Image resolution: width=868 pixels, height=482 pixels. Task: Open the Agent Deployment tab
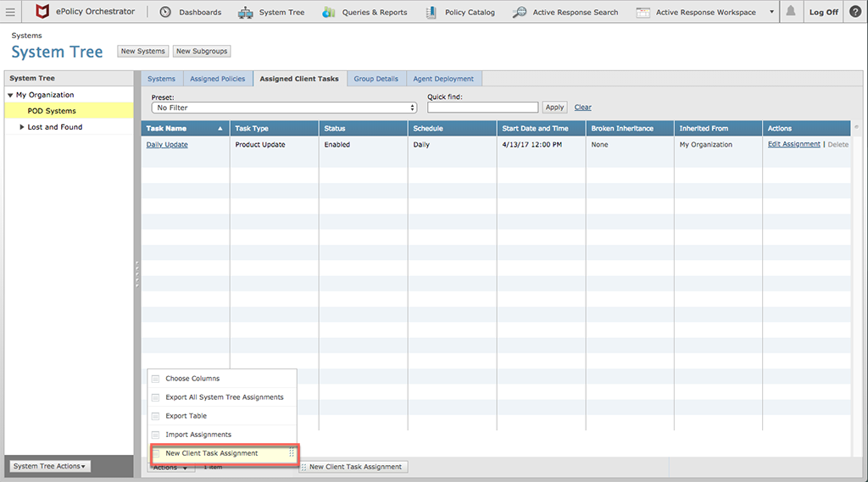pyautogui.click(x=443, y=79)
